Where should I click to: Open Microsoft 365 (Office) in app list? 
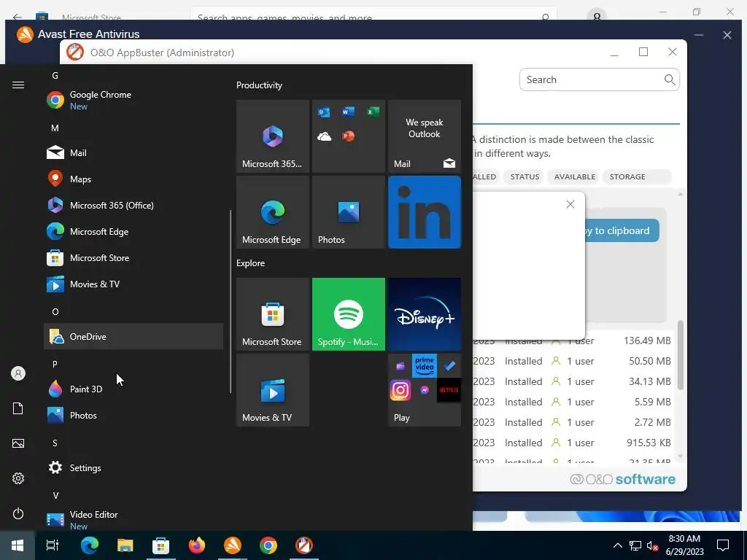pyautogui.click(x=133, y=205)
